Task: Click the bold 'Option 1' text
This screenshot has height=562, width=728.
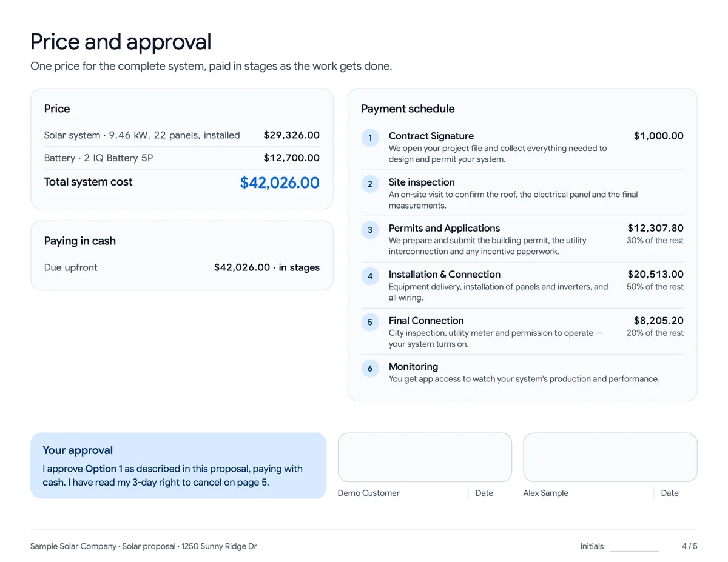Action: tap(104, 469)
